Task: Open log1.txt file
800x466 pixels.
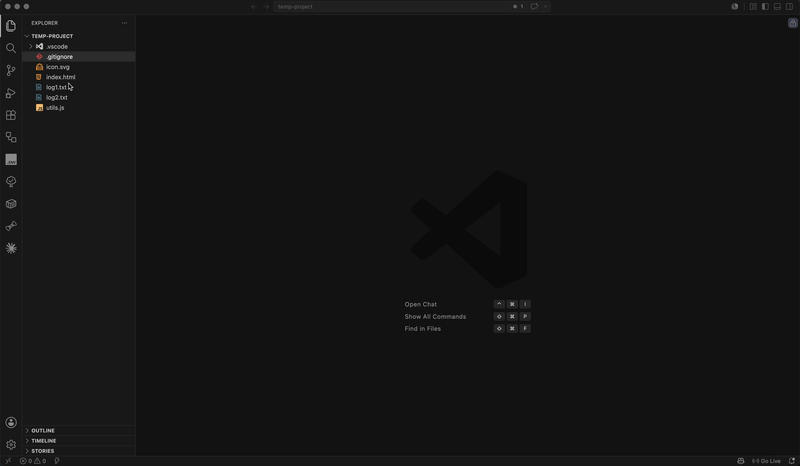Action: click(79, 87)
